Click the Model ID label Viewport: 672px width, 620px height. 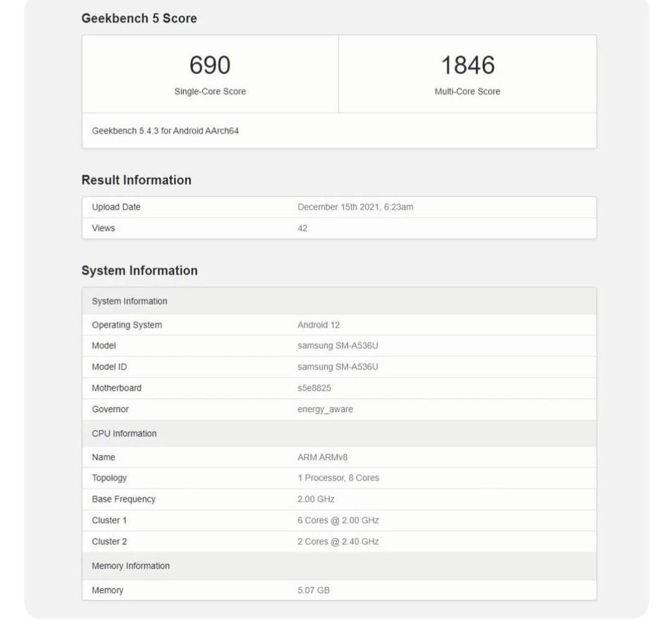click(x=109, y=366)
